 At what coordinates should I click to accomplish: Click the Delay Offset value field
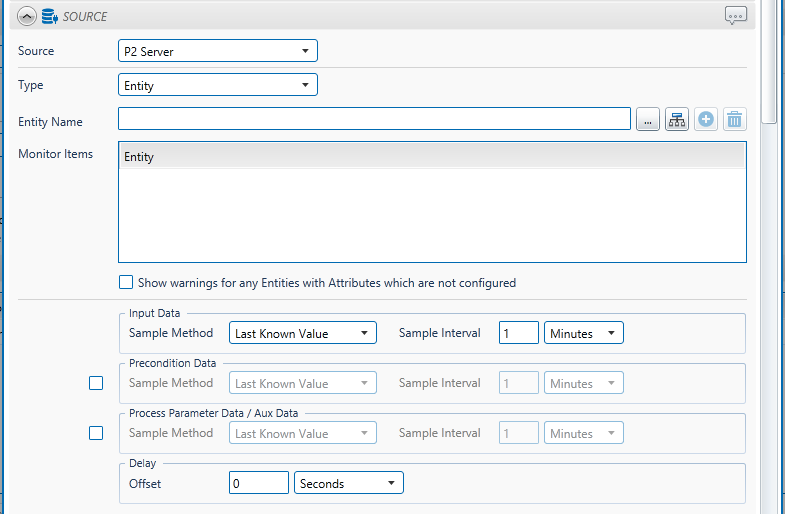point(258,483)
